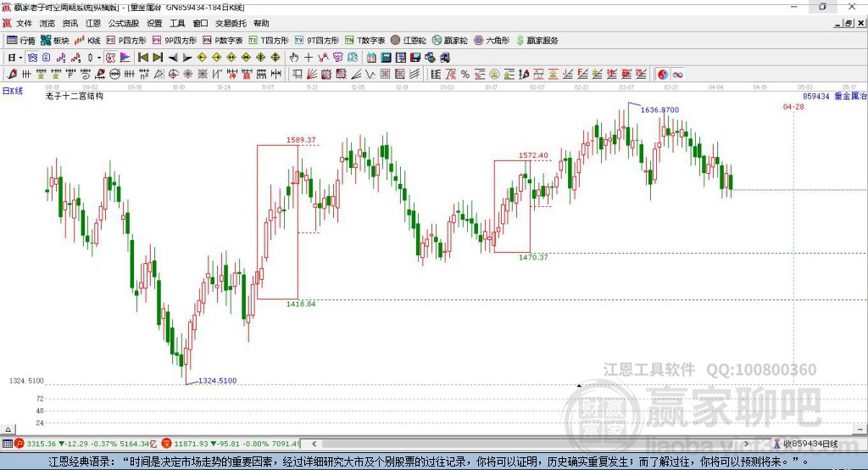Collapse indicator panel with up-triangle button
Screen dimensions: 868x470
point(8,429)
